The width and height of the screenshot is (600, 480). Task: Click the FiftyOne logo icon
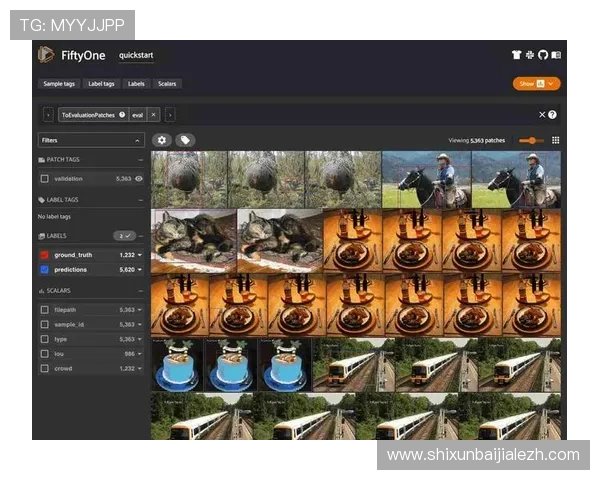click(46, 55)
